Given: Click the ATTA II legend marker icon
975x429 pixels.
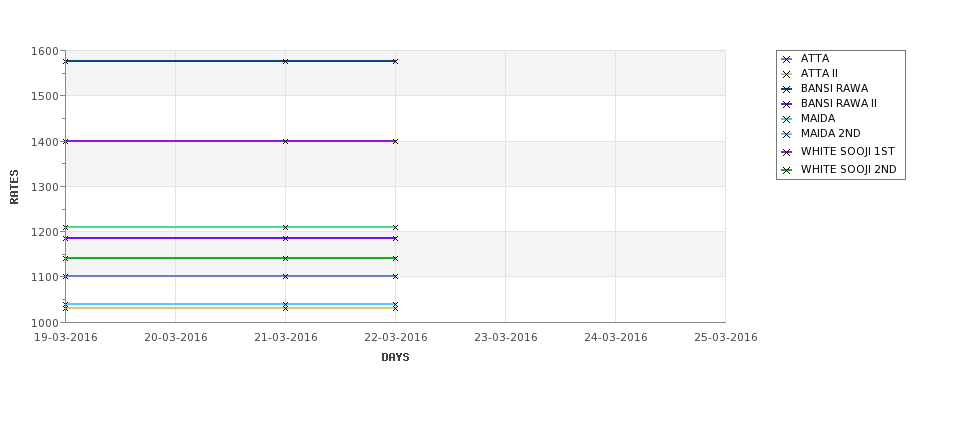Looking at the screenshot, I should [787, 75].
